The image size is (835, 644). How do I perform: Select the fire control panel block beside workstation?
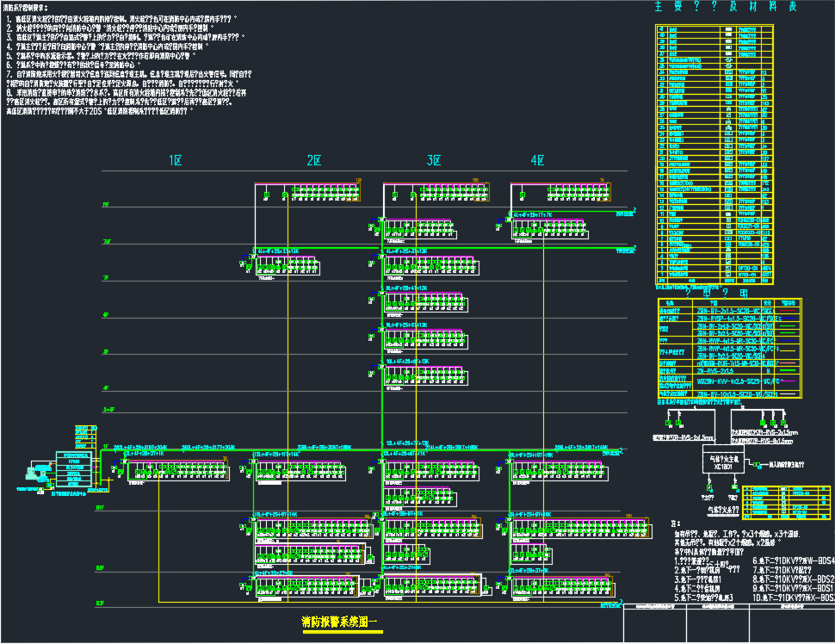pos(73,470)
